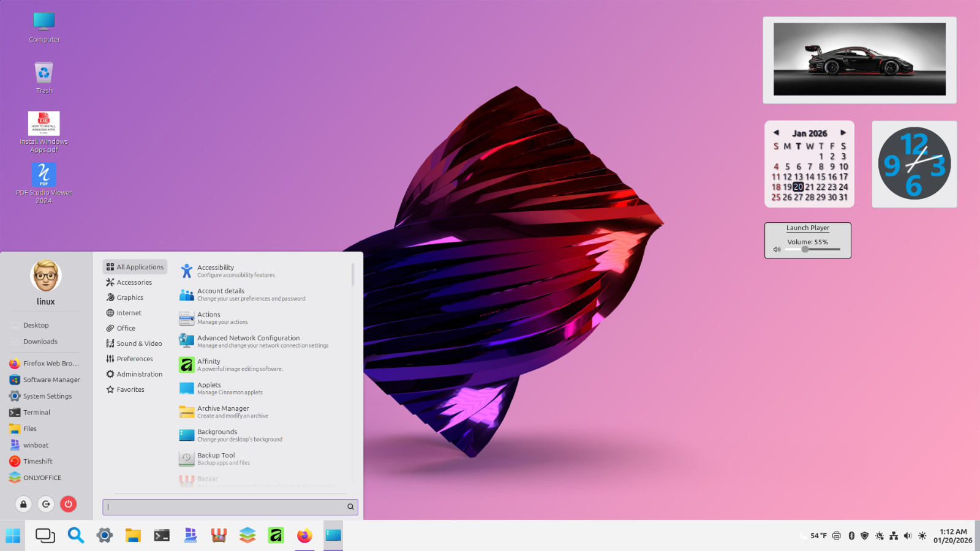Open Files from menu favorites
Viewport: 980px width, 551px height.
coord(45,429)
